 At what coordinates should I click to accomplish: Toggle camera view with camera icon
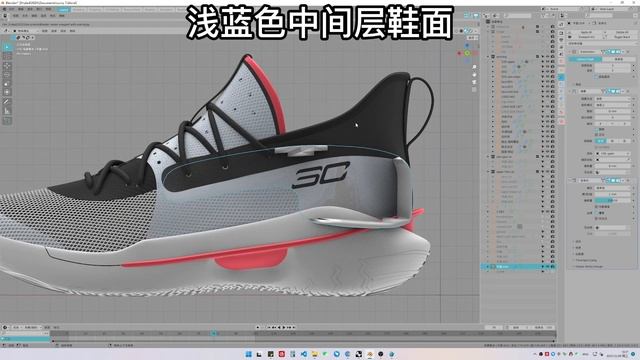[474, 82]
